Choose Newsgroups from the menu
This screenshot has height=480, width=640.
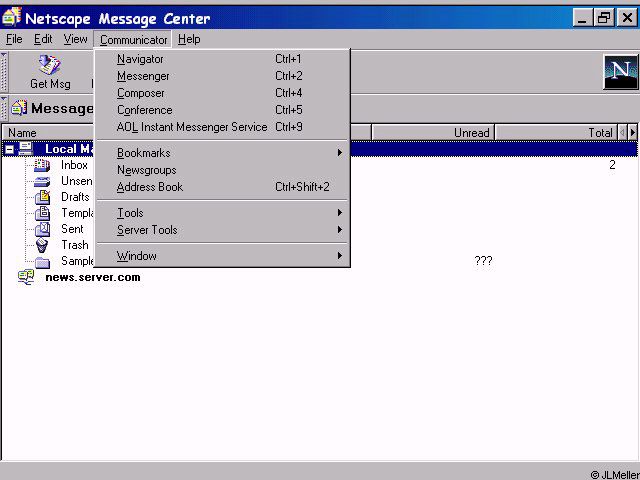coord(223,170)
